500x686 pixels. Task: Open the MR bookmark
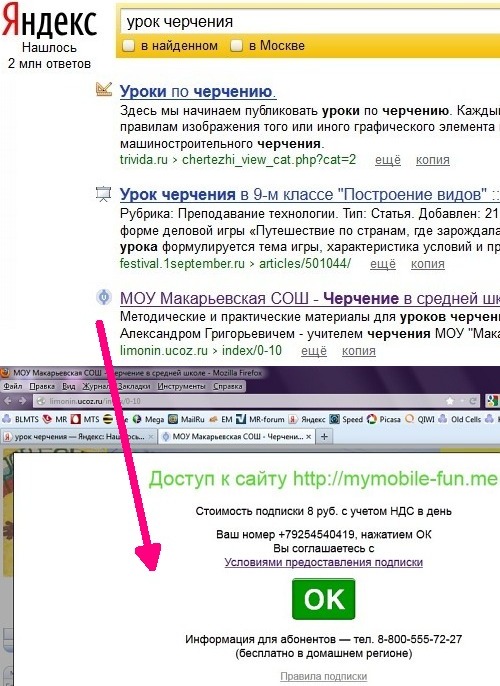(55, 419)
